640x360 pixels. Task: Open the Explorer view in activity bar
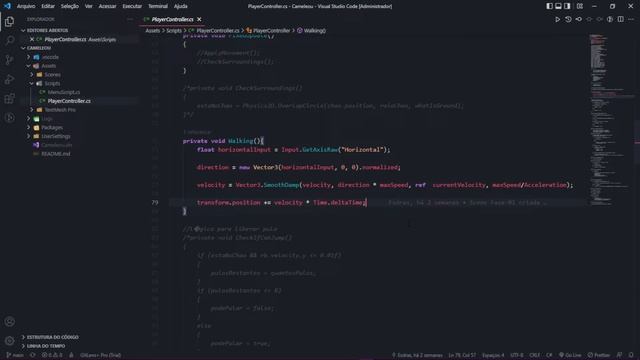coord(9,21)
